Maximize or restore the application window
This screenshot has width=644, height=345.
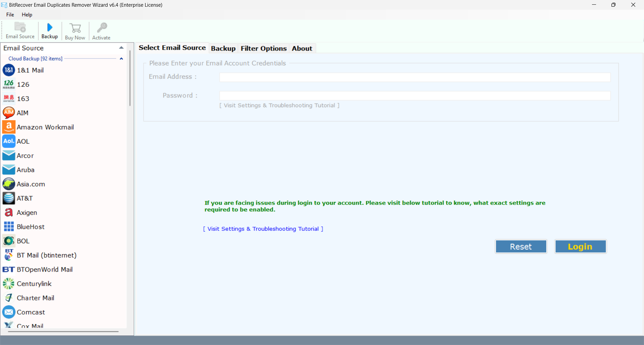613,5
